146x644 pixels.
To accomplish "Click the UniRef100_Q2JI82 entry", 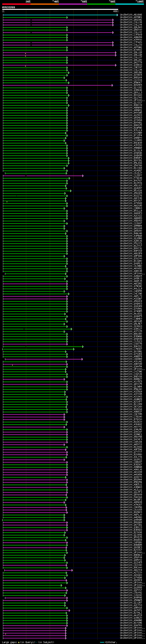I will pos(131,88).
